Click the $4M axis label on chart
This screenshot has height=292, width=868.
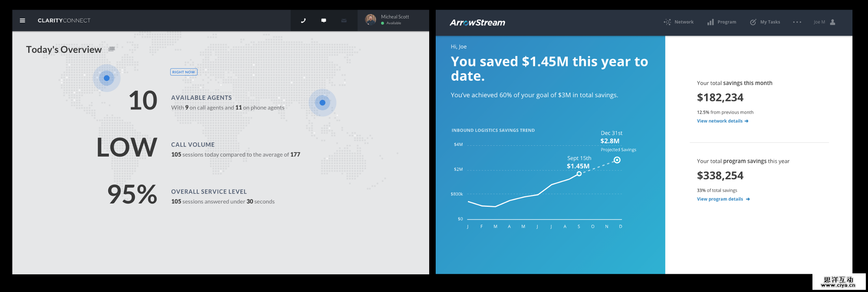(458, 144)
